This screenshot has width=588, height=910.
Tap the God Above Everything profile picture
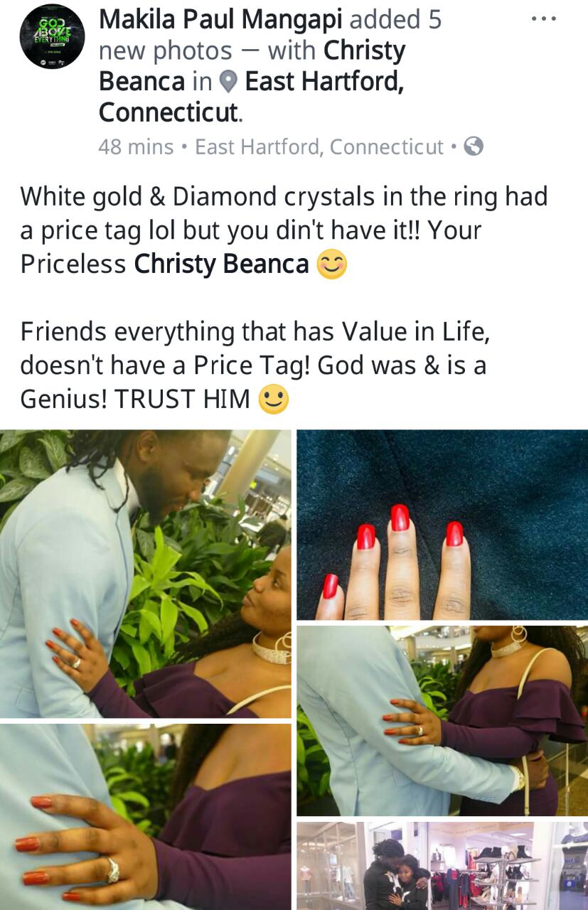coord(52,36)
